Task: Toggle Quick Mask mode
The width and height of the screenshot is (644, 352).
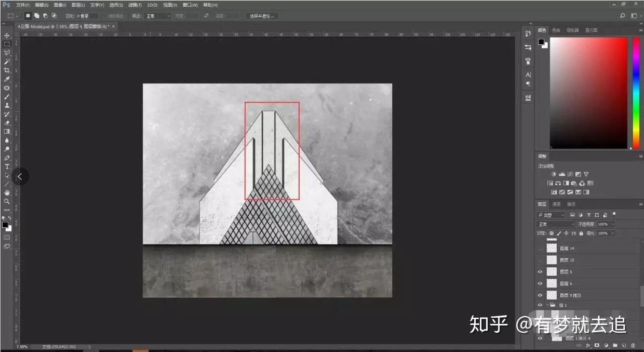Action: [7, 237]
